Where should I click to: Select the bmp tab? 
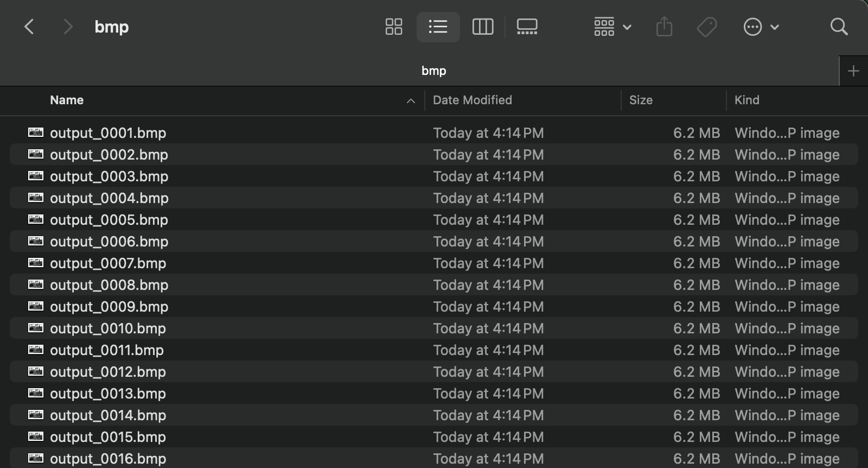433,71
